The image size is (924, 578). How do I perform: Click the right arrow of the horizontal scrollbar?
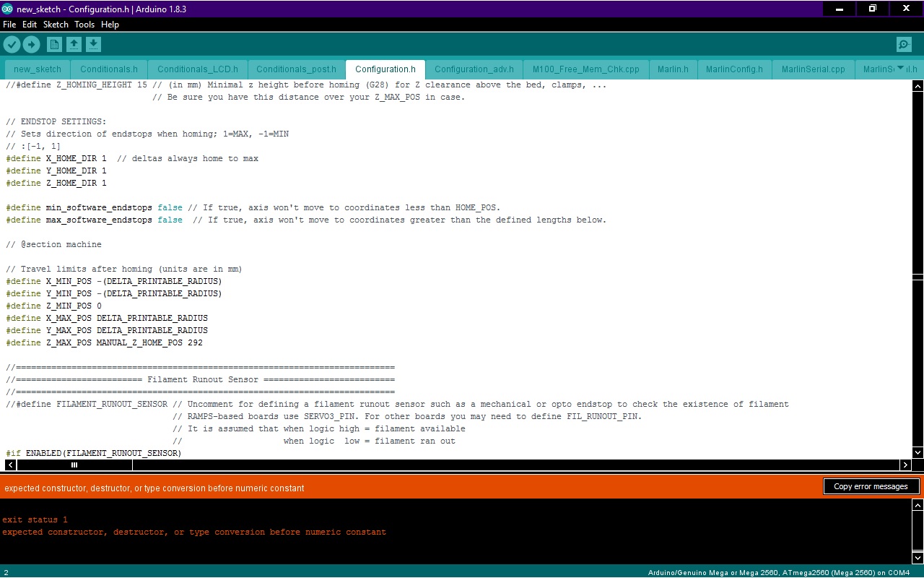(x=906, y=465)
